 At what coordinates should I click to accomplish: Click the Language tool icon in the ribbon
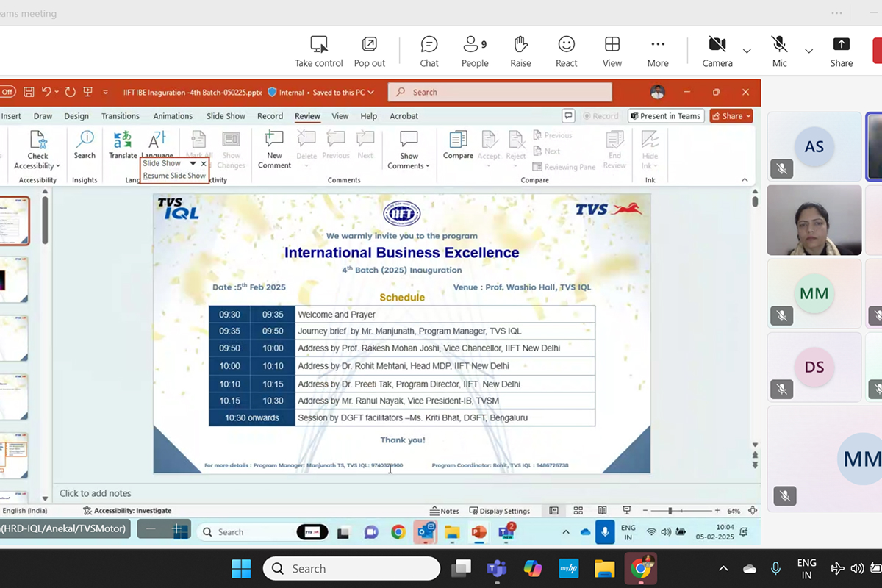tap(157, 140)
